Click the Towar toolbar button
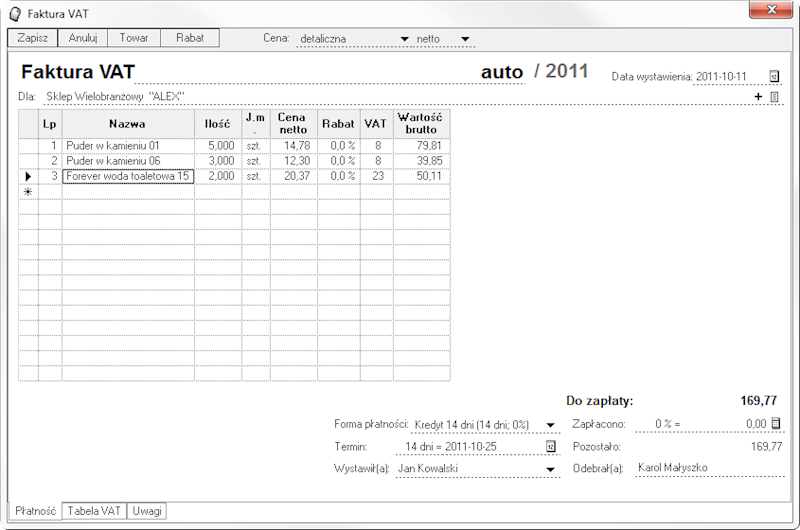The height and width of the screenshot is (530, 800). tap(134, 37)
